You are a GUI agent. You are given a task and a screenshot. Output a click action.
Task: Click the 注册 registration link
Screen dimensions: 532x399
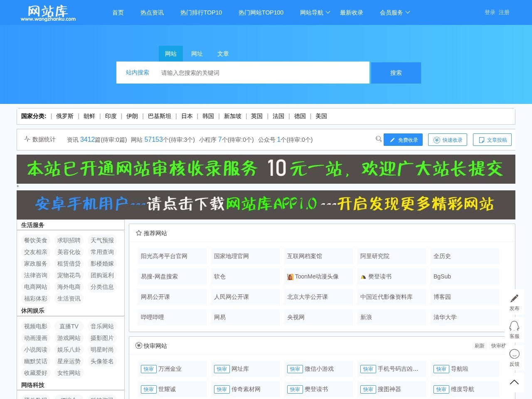(x=503, y=12)
